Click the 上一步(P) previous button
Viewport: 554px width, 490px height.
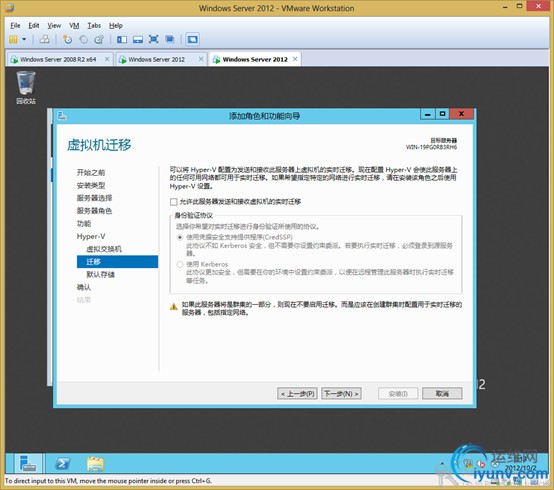tap(297, 394)
